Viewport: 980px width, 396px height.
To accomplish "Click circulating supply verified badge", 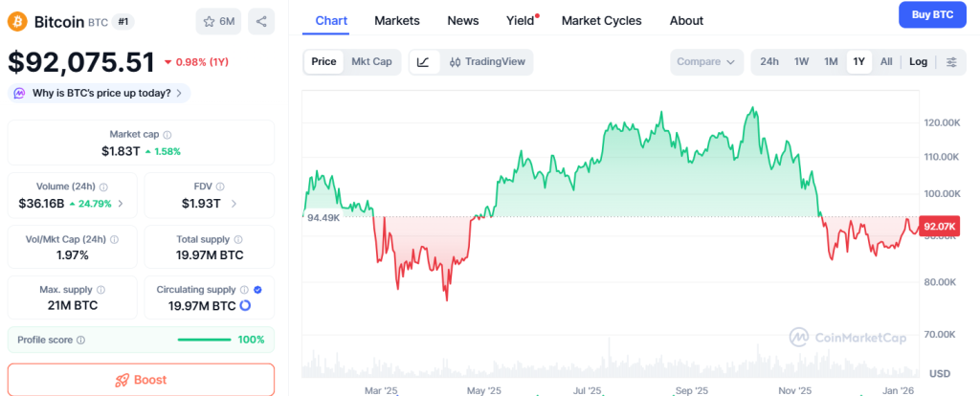I will coord(257,288).
